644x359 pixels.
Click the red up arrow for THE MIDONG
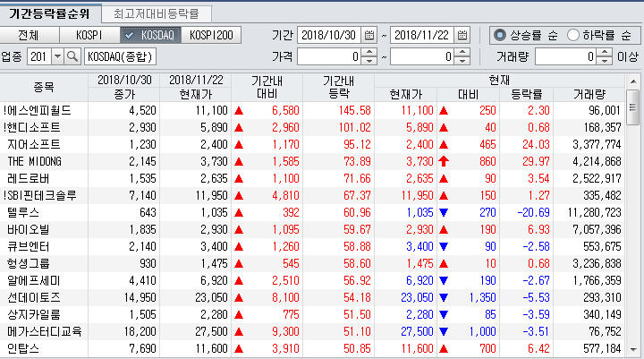point(445,161)
